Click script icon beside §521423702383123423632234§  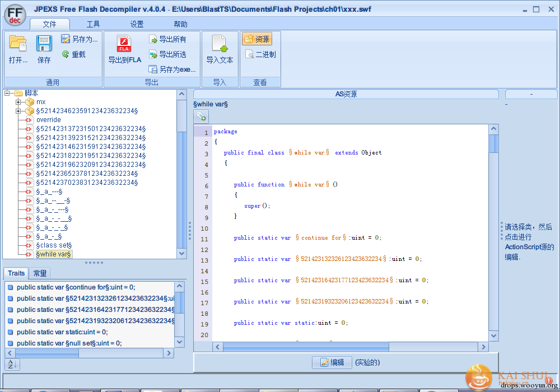tap(29, 183)
